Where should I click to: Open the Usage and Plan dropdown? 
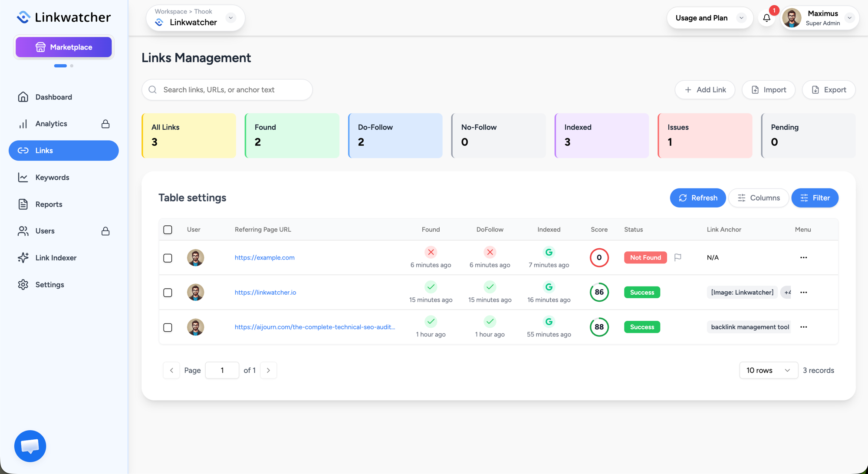[710, 18]
